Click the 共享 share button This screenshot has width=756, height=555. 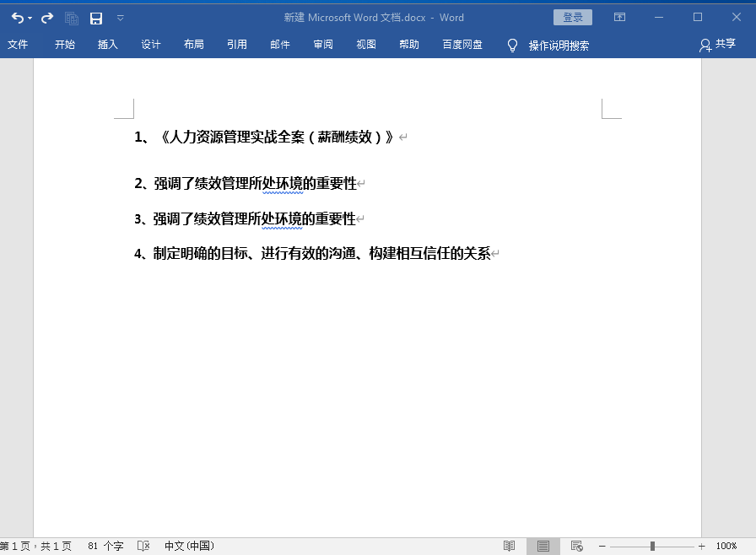[717, 45]
